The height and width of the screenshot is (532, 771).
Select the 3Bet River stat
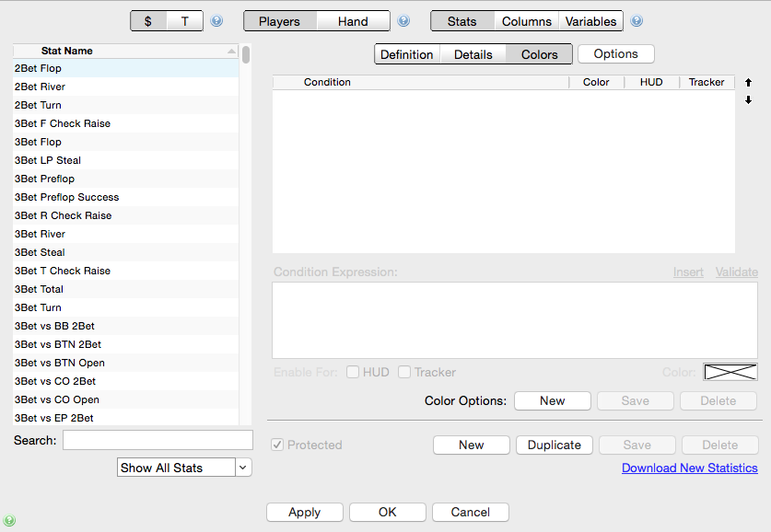click(126, 234)
